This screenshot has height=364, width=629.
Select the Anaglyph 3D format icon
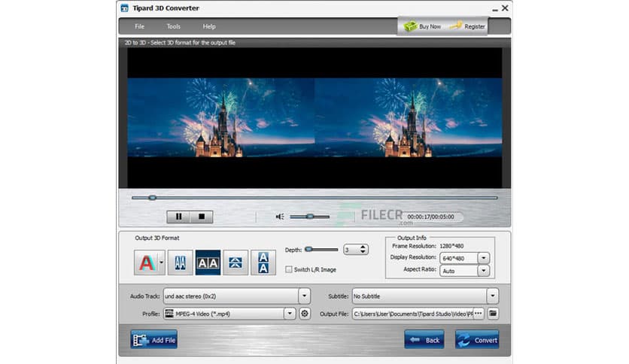[146, 262]
